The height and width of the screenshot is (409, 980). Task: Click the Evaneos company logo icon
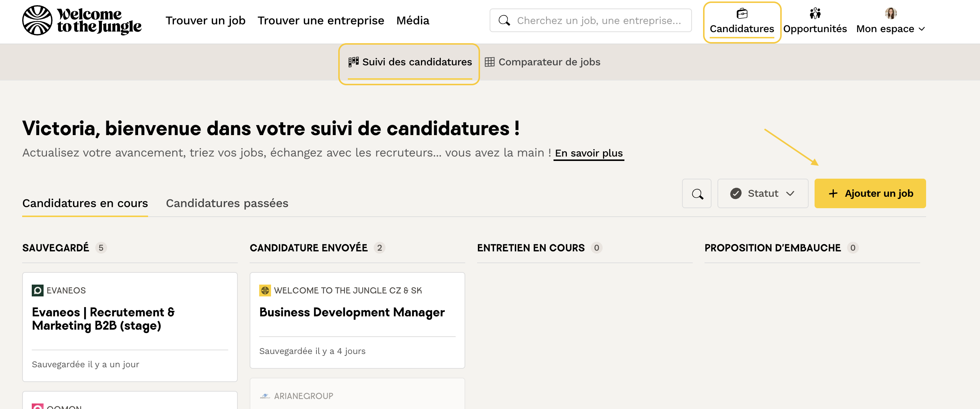37,290
